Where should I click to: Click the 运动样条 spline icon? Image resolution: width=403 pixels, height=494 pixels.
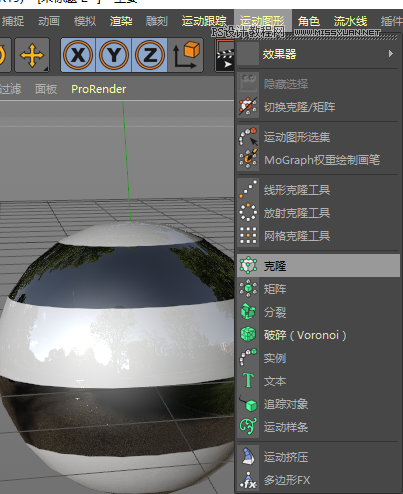tap(248, 426)
